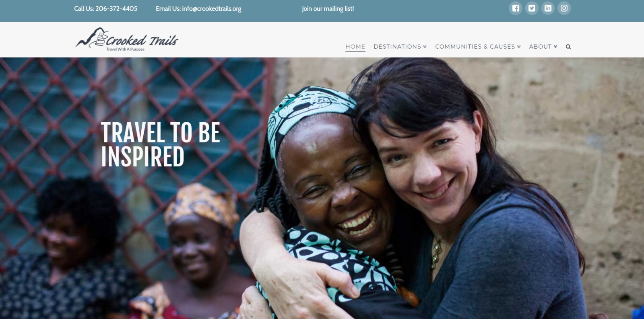
Task: Click the phone number 206-372-4405
Action: click(116, 8)
